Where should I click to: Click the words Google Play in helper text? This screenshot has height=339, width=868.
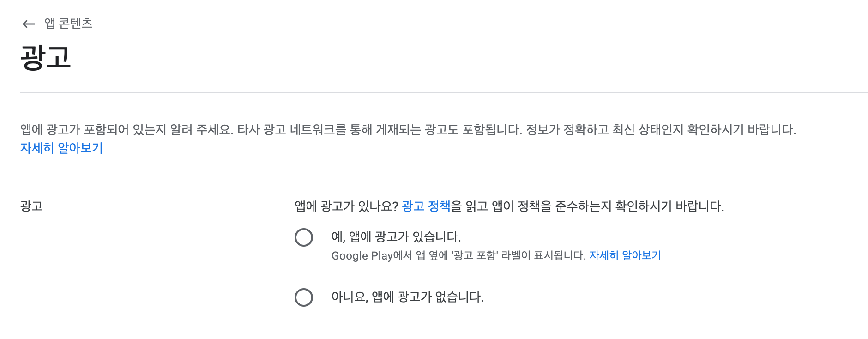tap(362, 256)
